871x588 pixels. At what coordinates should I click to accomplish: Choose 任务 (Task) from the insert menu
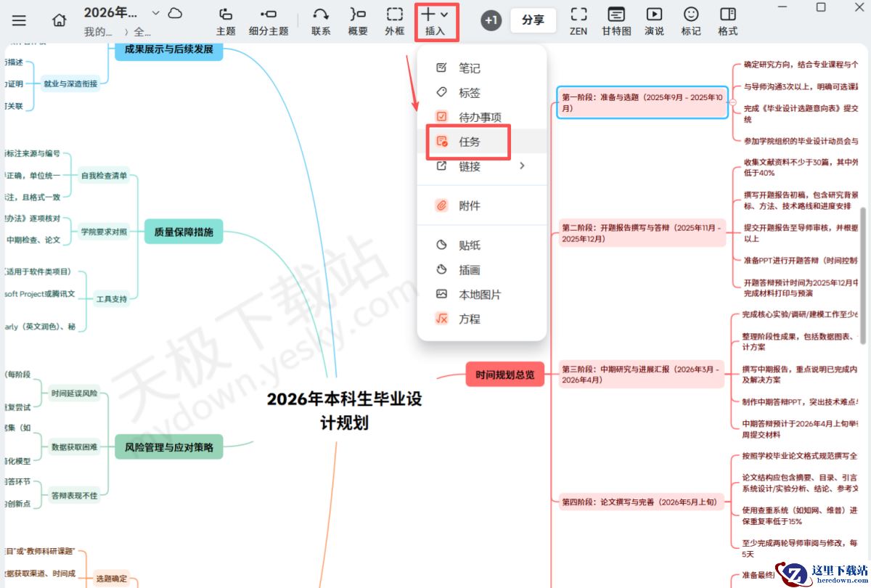[x=470, y=142]
